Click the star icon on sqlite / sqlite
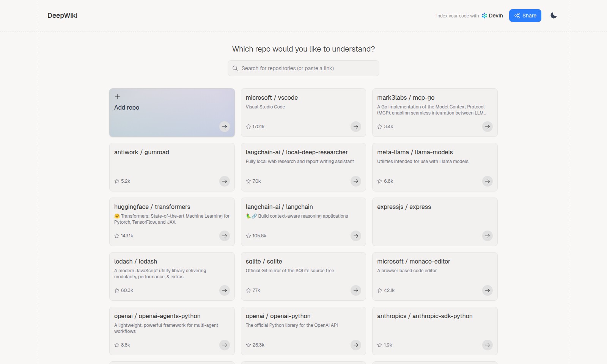 (248, 290)
